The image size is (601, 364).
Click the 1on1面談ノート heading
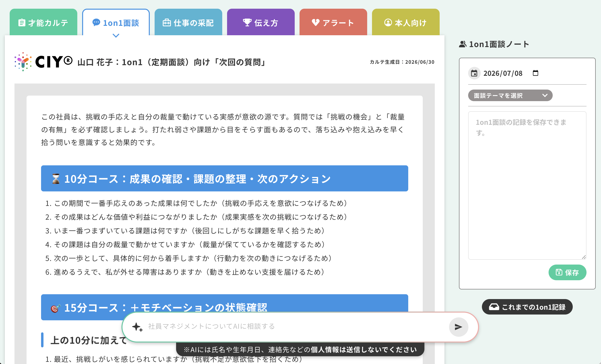499,44
